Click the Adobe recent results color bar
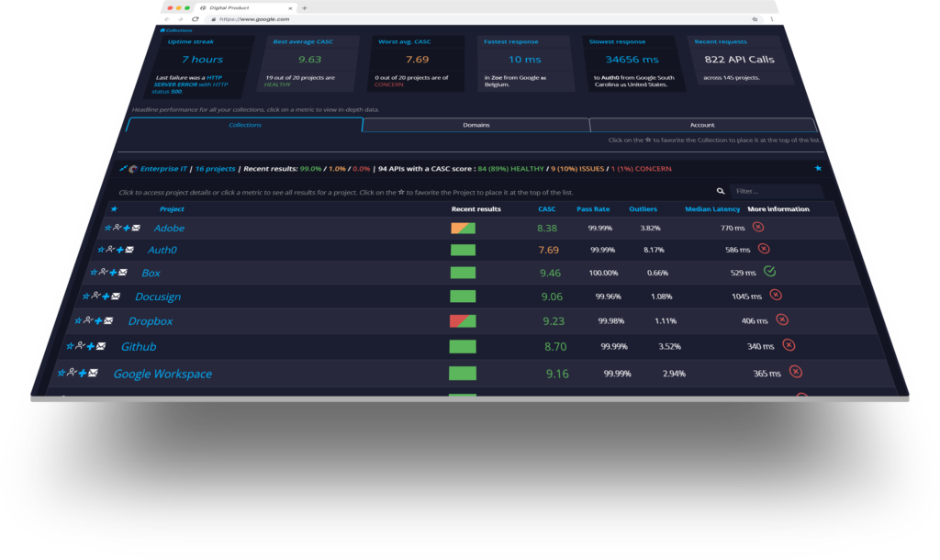The width and height of the screenshot is (940, 560). click(x=463, y=228)
